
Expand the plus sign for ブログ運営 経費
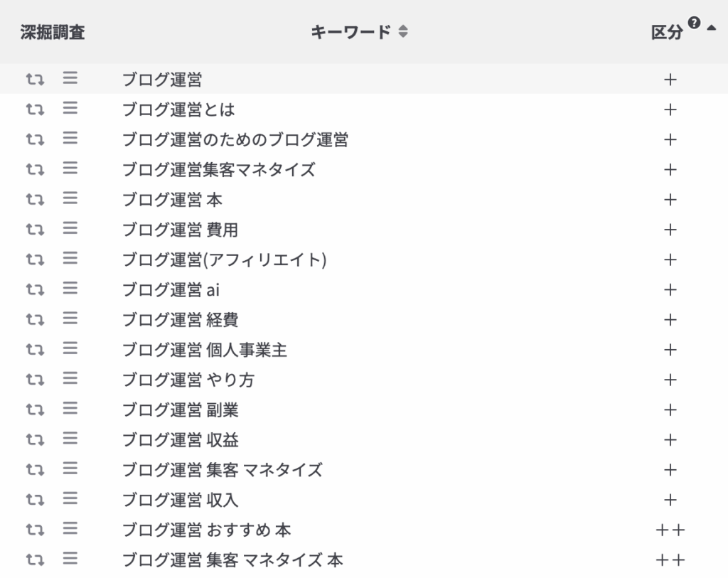click(x=669, y=320)
